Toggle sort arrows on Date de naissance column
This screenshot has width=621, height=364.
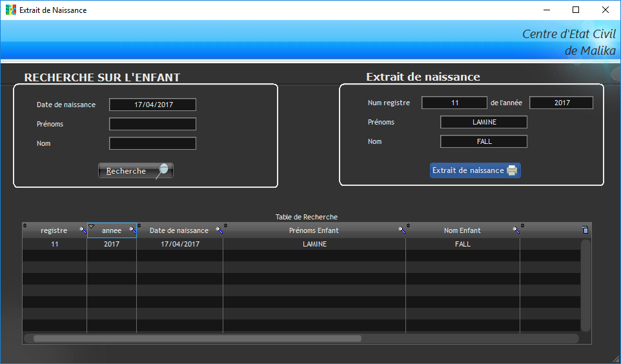pyautogui.click(x=139, y=226)
